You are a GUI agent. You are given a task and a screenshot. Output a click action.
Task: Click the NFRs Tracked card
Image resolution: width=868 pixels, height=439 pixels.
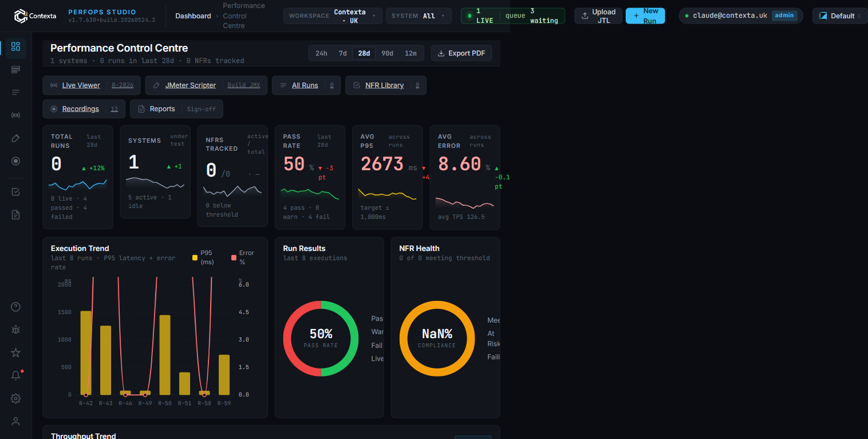[232, 176]
